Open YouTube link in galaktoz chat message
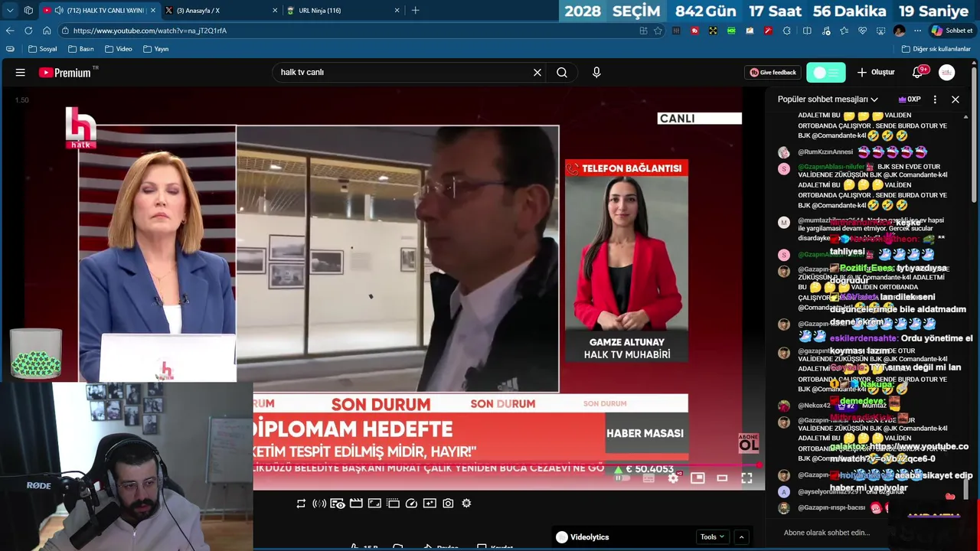The width and height of the screenshot is (980, 551). click(x=899, y=452)
